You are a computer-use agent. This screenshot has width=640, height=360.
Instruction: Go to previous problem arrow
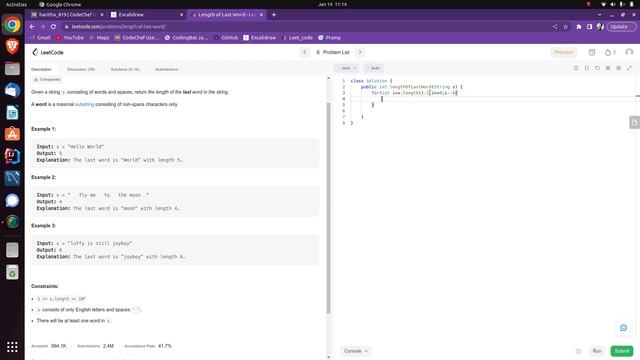304,52
